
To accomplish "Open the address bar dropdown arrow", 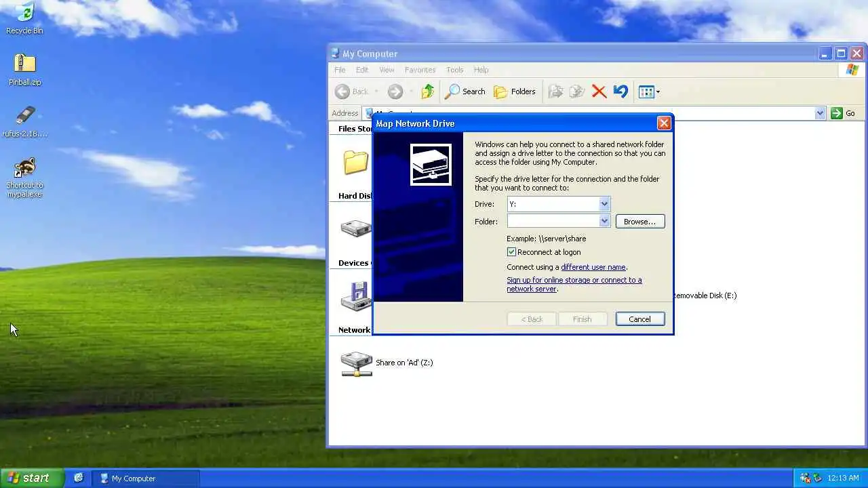I will (x=820, y=113).
